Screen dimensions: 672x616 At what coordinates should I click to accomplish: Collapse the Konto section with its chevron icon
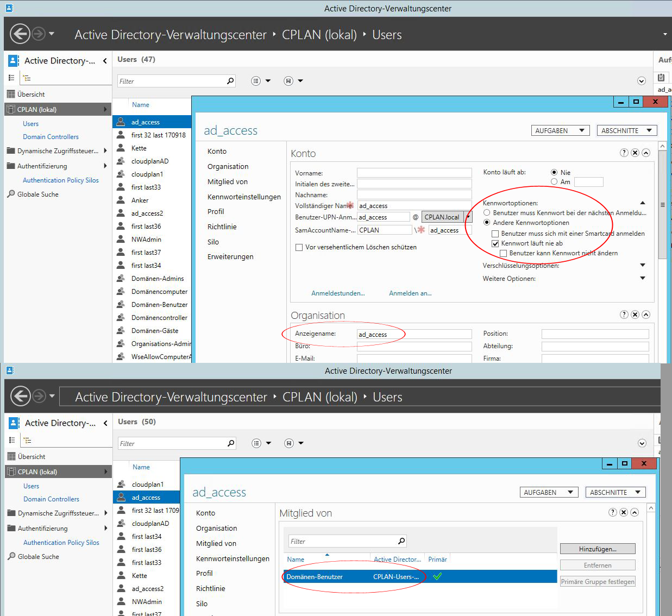pos(646,153)
